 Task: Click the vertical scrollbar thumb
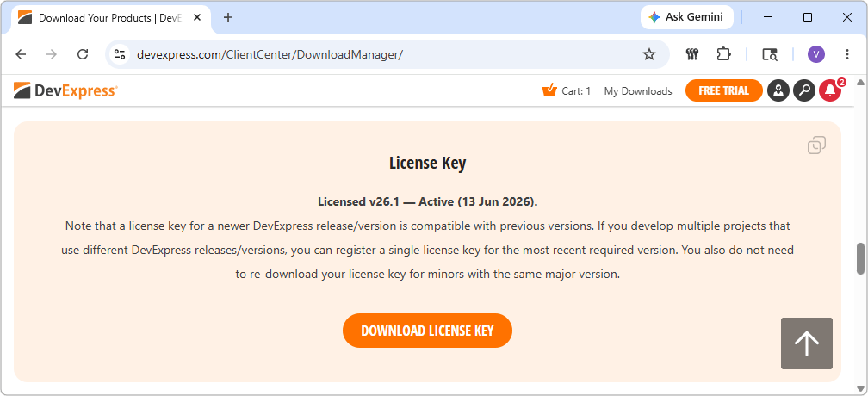[x=860, y=258]
